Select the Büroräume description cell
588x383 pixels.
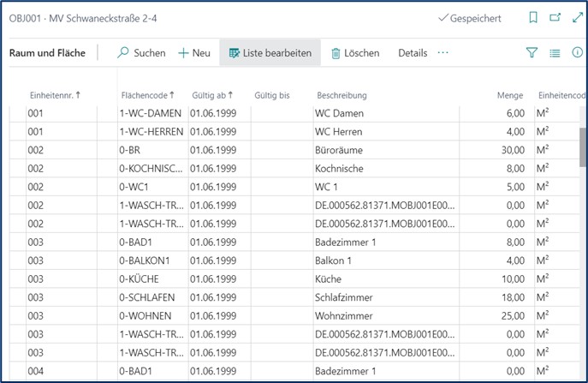[340, 150]
